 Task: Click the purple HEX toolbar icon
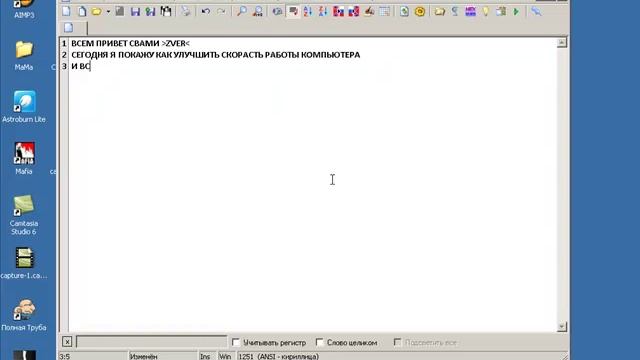(x=470, y=11)
